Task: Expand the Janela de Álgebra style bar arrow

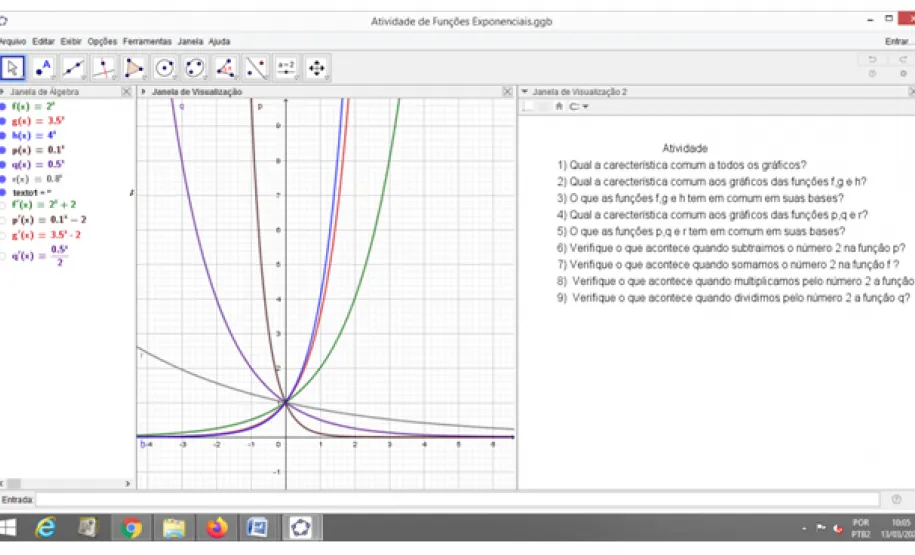Action: 4,92
